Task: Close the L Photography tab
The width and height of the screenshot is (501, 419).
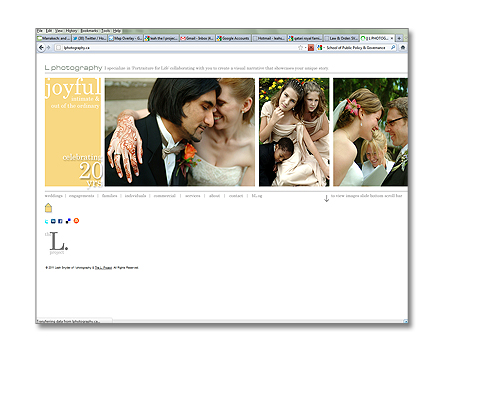Action: pos(392,38)
